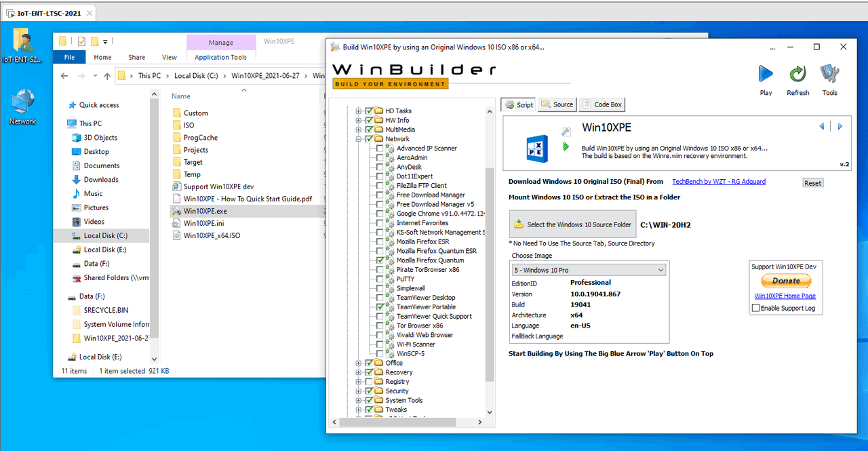Viewport: 868px width, 451px height.
Task: Select the How To Quick Start Guide PDF
Action: (248, 199)
